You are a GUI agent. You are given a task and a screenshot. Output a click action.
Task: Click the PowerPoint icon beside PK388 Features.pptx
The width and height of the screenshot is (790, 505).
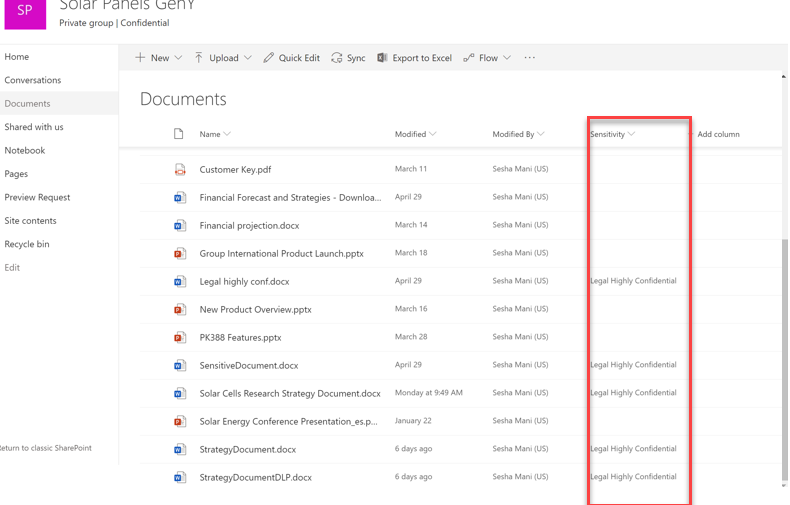pyautogui.click(x=180, y=338)
